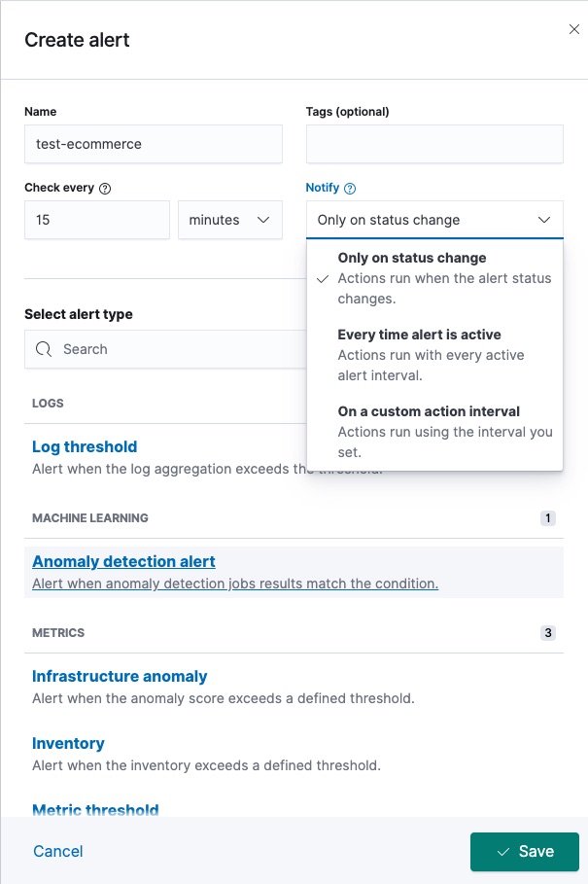Click the "1" count badge beside MACHINE LEARNING

[547, 517]
